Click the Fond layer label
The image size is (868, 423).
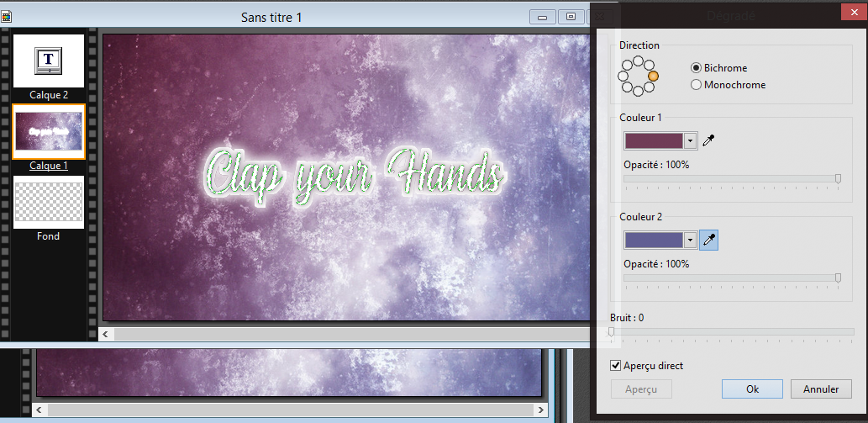pos(48,235)
